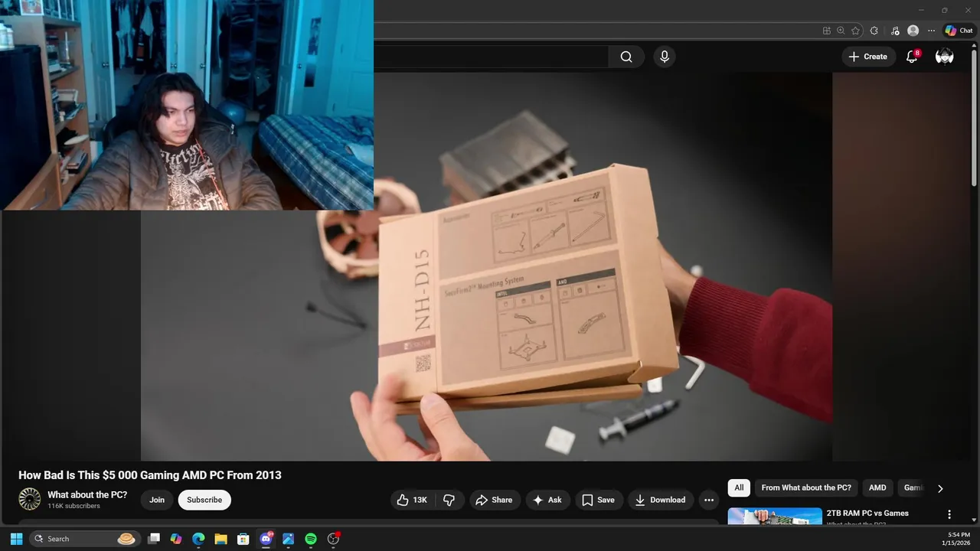Image resolution: width=980 pixels, height=551 pixels.
Task: Click the Windows taskbar Search box
Action: pos(85,539)
